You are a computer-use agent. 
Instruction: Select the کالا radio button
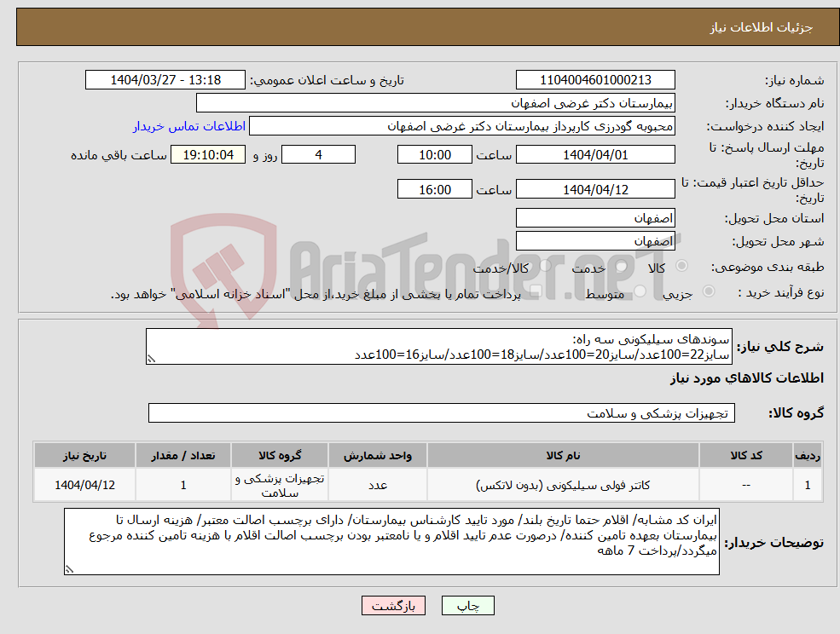(x=682, y=266)
